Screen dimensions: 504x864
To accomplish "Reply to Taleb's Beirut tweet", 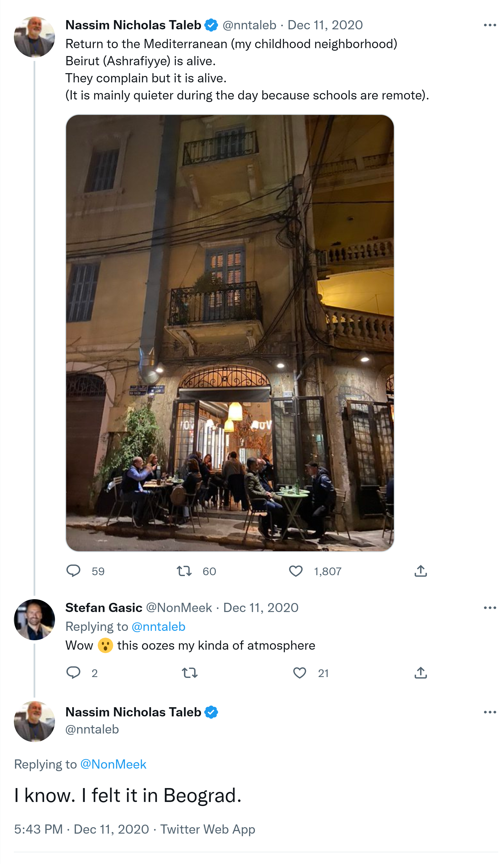I will click(73, 571).
